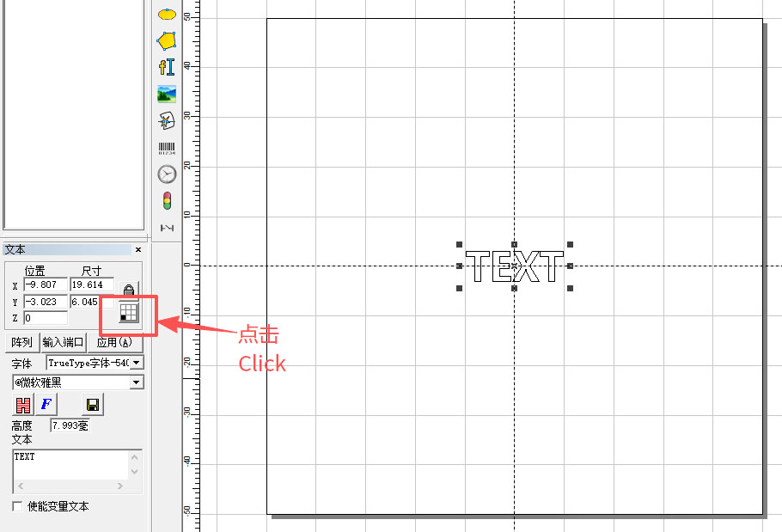Open the Bitmap image tool

166,95
